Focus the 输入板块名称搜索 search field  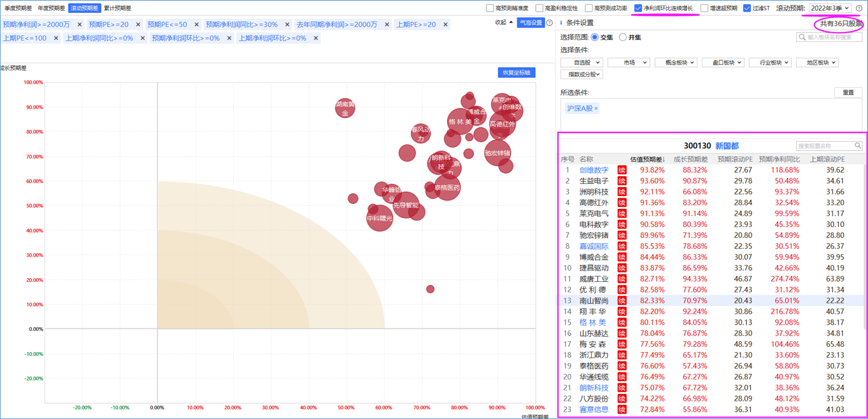click(x=829, y=37)
